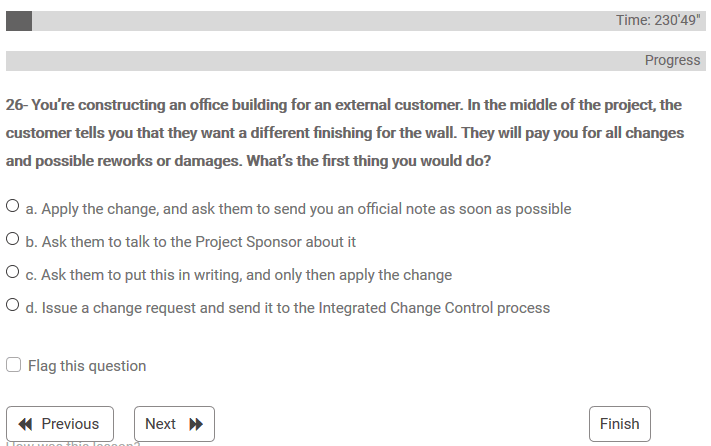The width and height of the screenshot is (711, 446).
Task: Click the 'Apply the change' answer text
Action: [x=298, y=209]
